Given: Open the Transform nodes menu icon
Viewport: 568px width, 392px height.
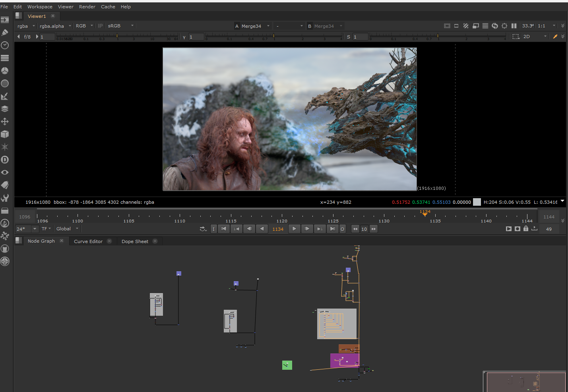Looking at the screenshot, I should click(x=5, y=122).
